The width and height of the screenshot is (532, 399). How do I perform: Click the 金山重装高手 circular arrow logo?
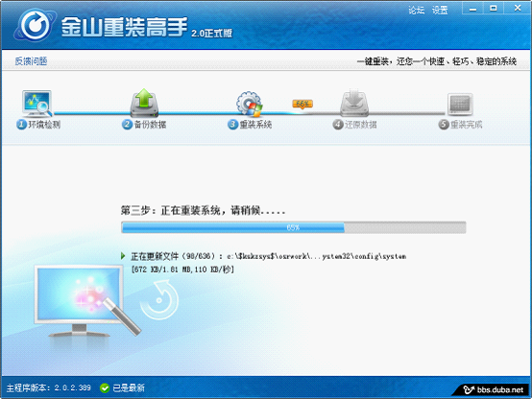(x=35, y=25)
